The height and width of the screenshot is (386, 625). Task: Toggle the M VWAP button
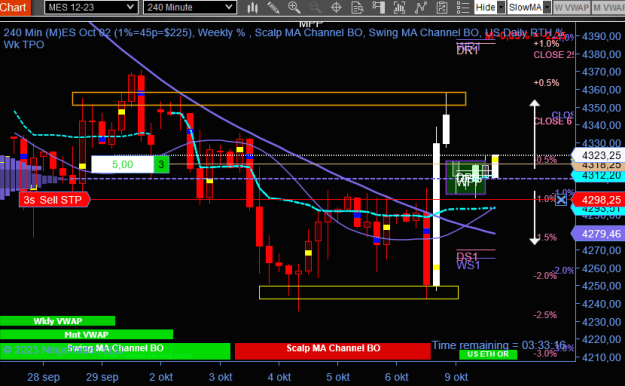(x=608, y=7)
